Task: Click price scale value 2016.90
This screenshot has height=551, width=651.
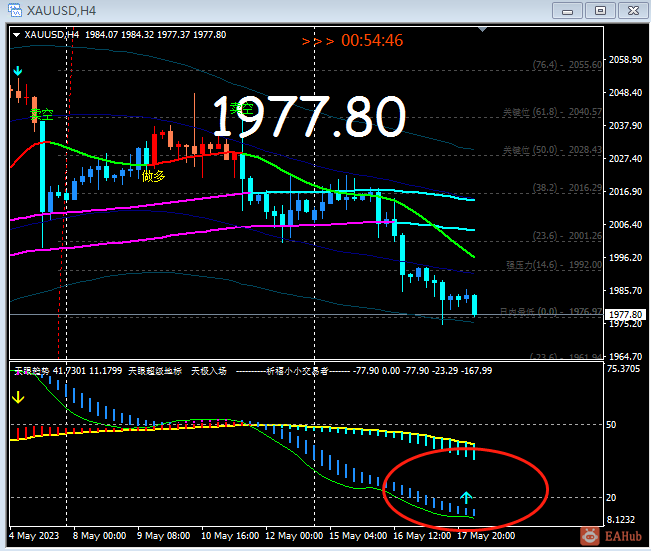Action: tap(625, 191)
